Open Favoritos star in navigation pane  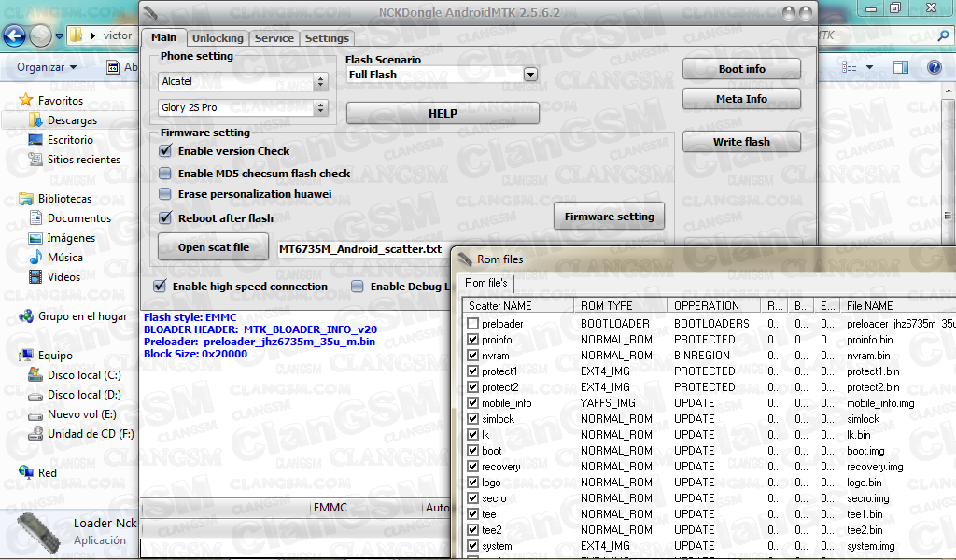(x=25, y=100)
